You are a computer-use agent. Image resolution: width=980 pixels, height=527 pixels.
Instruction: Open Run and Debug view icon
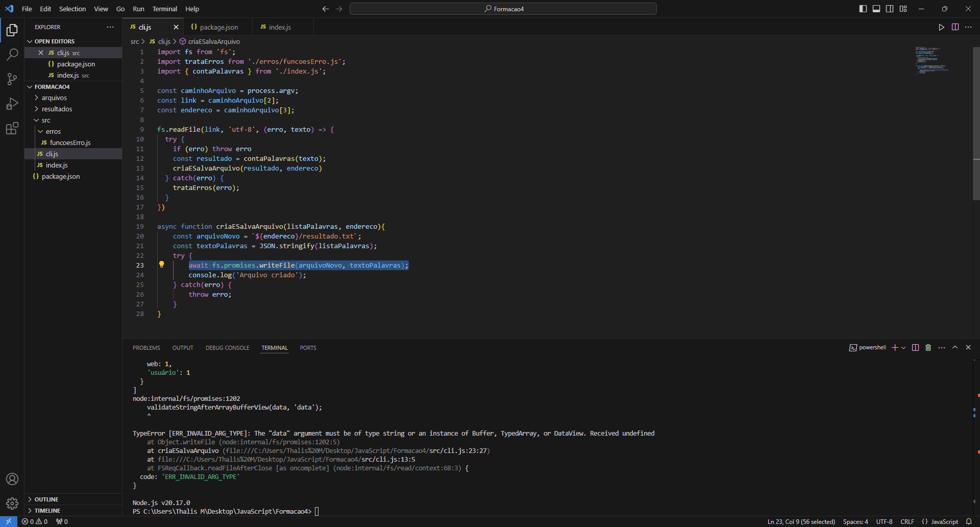point(12,104)
